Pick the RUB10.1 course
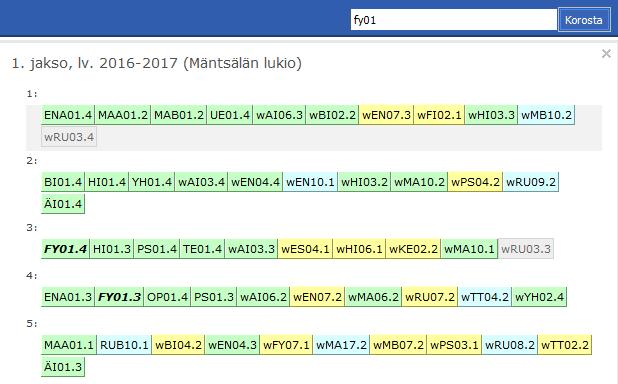Image resolution: width=618 pixels, height=384 pixels. (x=124, y=345)
